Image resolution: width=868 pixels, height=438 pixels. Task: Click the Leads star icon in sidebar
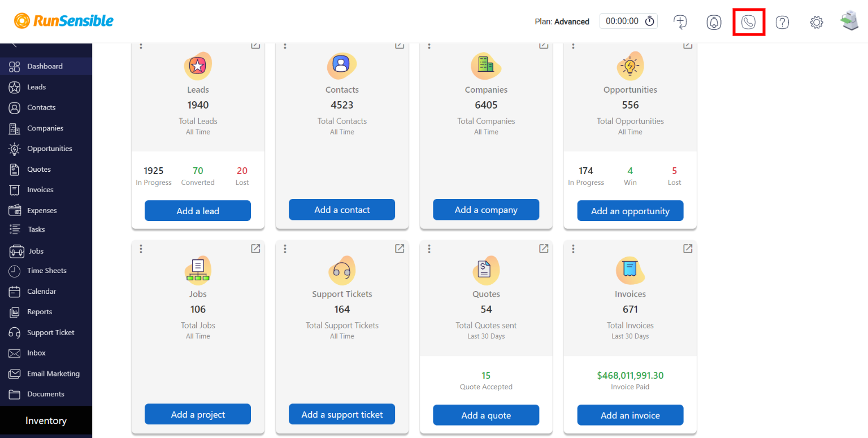coord(15,87)
